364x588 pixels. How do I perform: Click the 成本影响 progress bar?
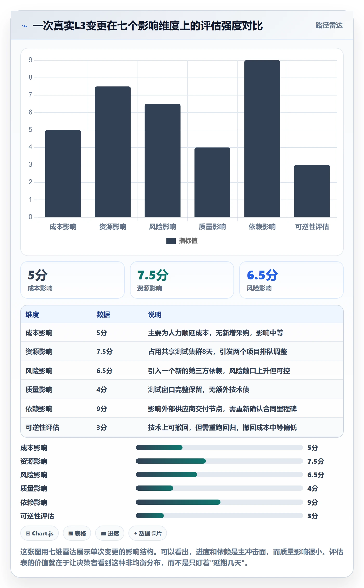(x=219, y=448)
